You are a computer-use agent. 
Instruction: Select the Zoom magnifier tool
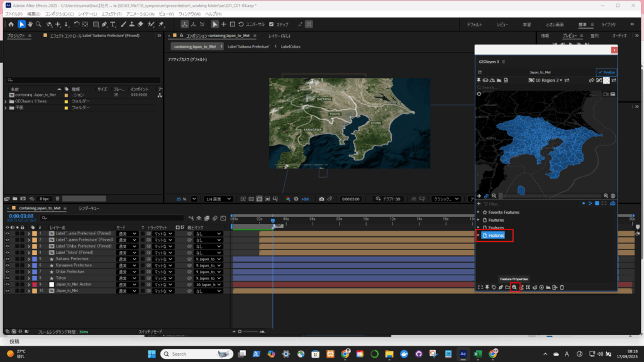[x=39, y=24]
